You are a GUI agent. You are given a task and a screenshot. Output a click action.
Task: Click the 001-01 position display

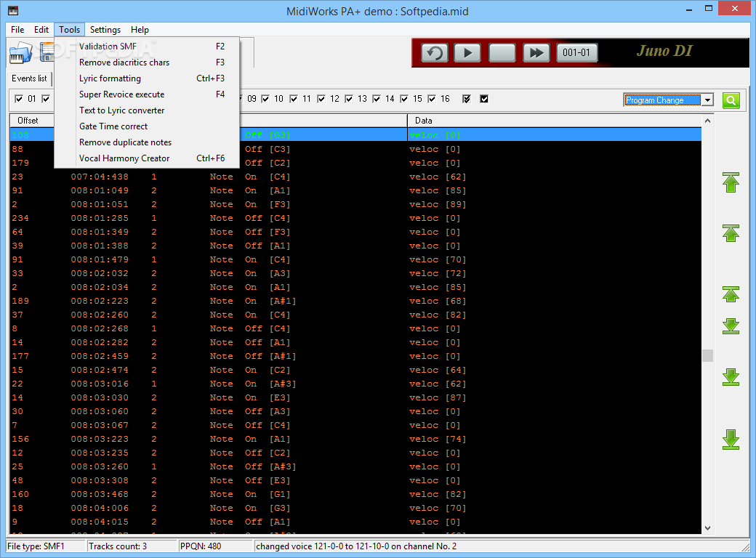pos(576,52)
